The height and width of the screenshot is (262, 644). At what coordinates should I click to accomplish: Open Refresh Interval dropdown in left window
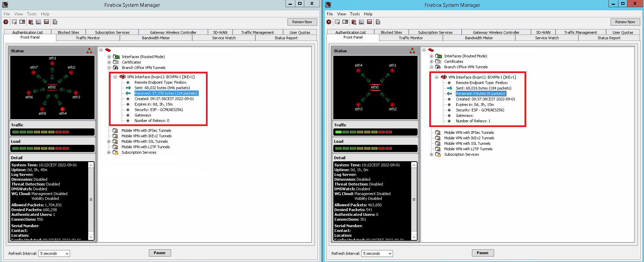(x=67, y=253)
